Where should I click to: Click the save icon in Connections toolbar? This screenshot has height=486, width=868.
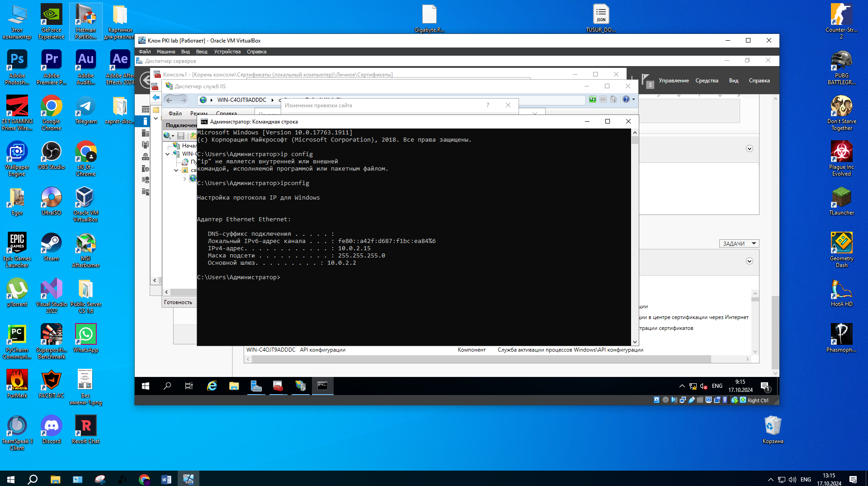pos(181,136)
